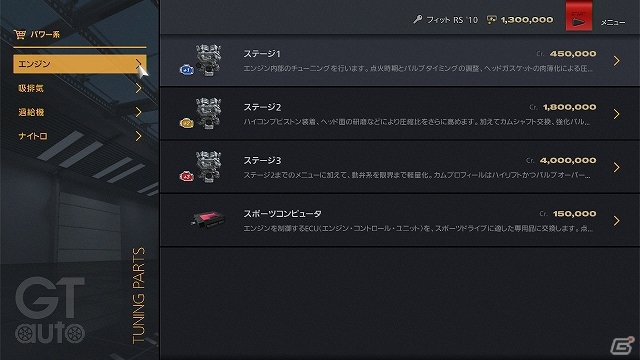640x360 pixels.
Task: Click the red START flag icon
Action: 578,16
